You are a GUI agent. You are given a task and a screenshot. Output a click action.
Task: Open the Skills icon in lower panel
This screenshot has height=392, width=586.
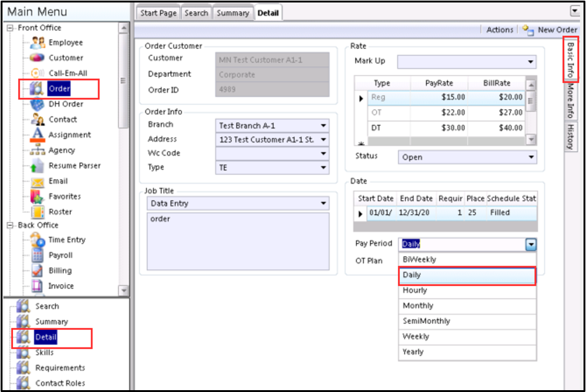tap(23, 352)
